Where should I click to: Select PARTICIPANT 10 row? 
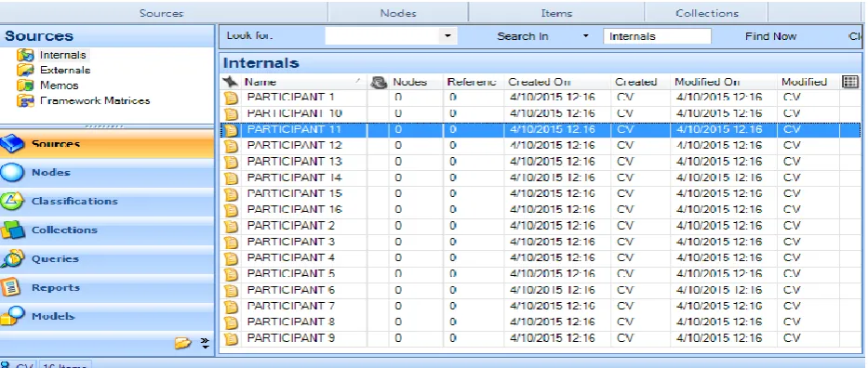click(x=541, y=113)
